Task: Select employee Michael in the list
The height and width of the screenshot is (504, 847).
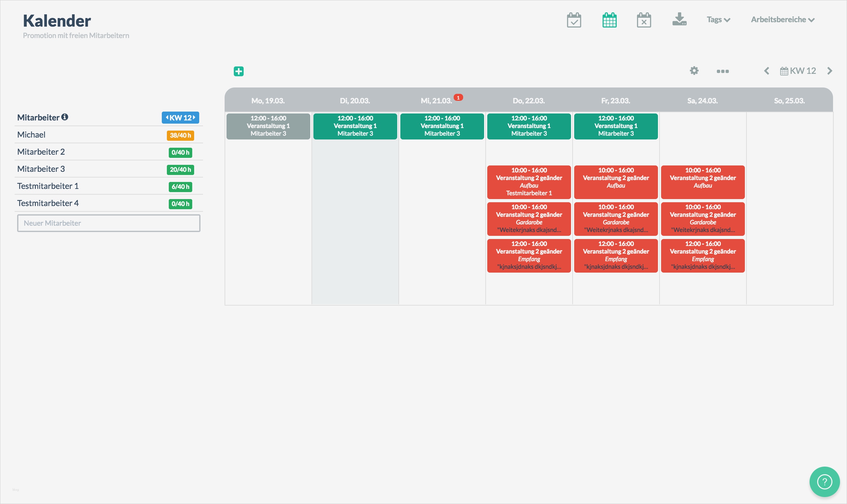Action: point(31,135)
